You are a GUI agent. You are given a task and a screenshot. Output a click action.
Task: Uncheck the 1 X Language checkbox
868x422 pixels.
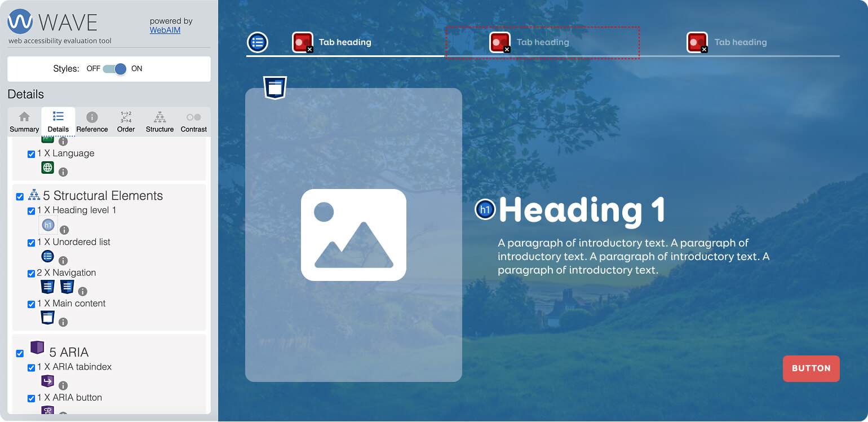[x=32, y=154]
